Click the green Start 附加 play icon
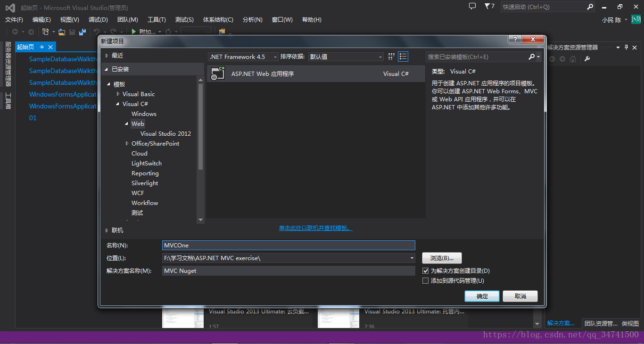The image size is (644, 344). click(x=134, y=32)
